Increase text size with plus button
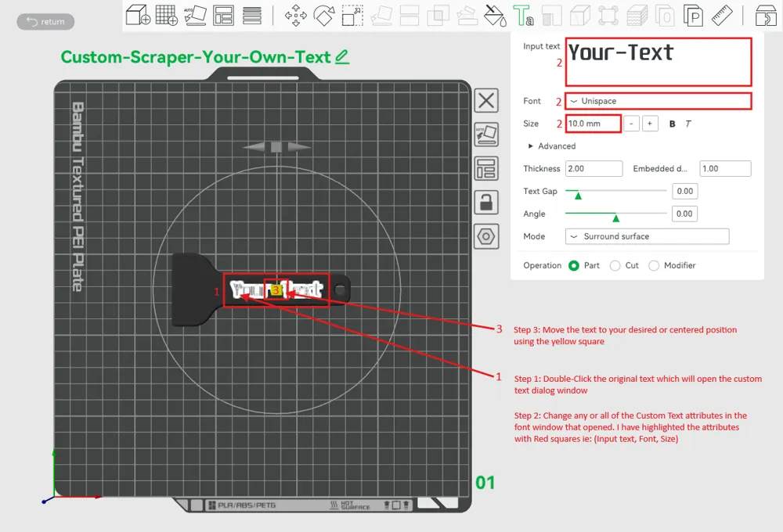 tap(650, 124)
